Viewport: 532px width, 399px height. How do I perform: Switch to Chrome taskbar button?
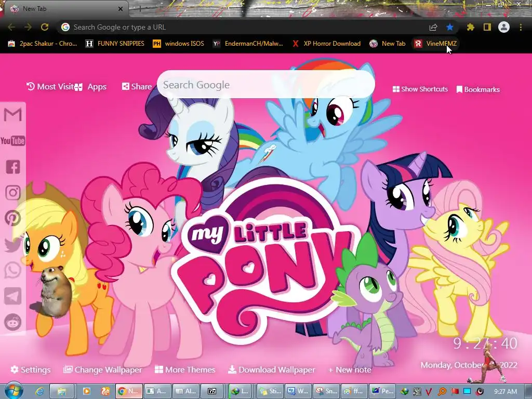(x=129, y=392)
